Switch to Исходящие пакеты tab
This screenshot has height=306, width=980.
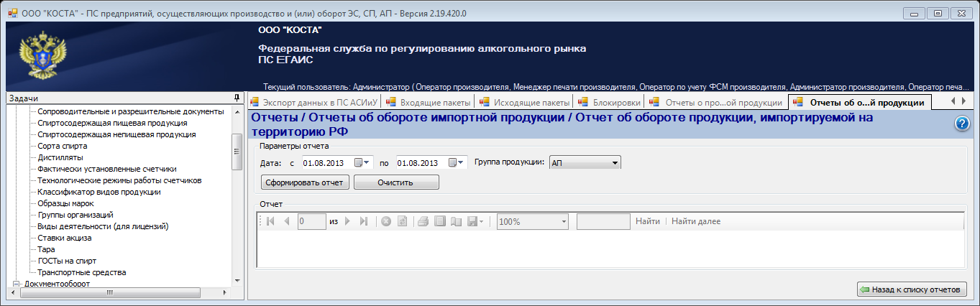525,102
